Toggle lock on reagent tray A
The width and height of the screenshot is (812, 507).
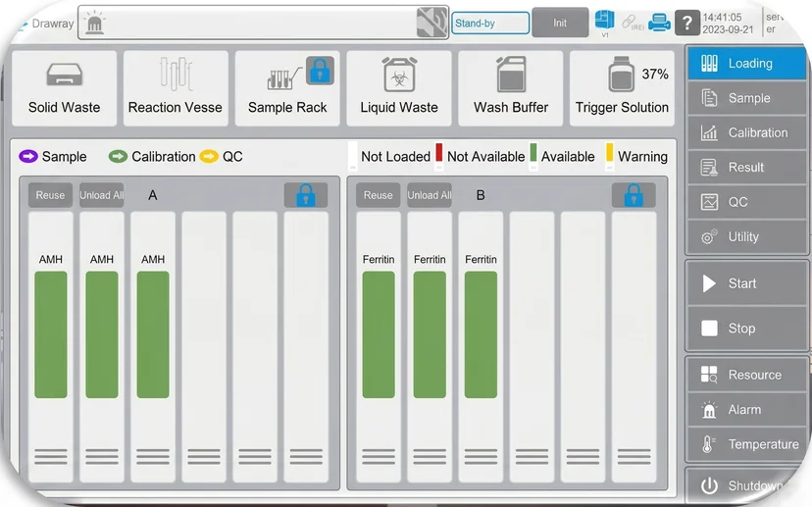pyautogui.click(x=306, y=195)
